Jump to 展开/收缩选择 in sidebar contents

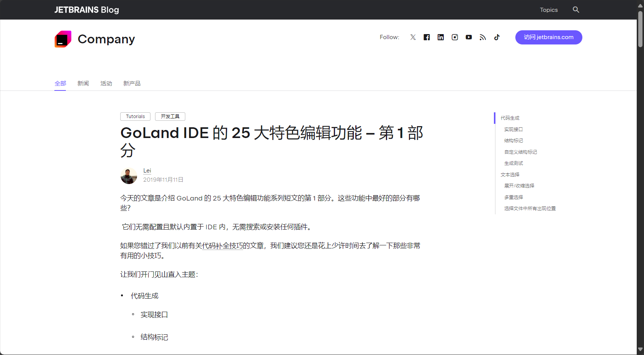[519, 186]
